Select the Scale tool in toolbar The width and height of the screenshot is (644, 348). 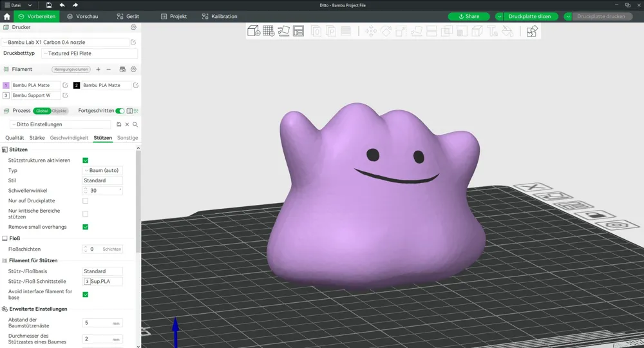(x=401, y=31)
